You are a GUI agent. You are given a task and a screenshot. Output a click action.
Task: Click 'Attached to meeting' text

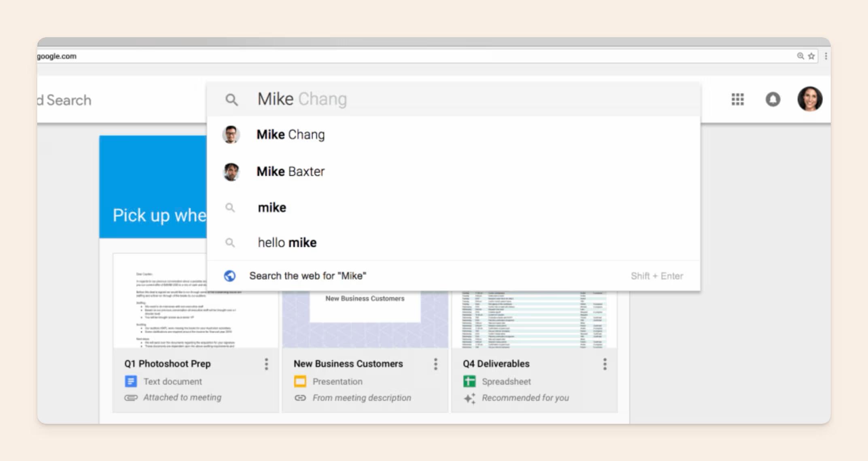click(183, 398)
